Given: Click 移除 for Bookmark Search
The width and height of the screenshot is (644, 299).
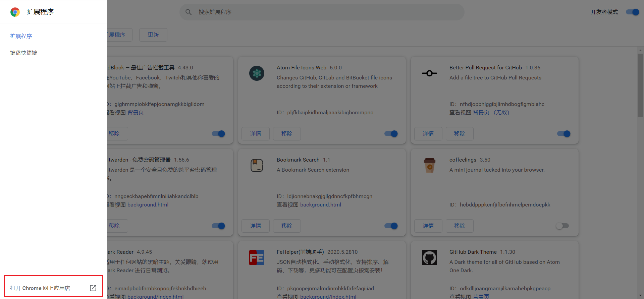Looking at the screenshot, I should [x=287, y=226].
